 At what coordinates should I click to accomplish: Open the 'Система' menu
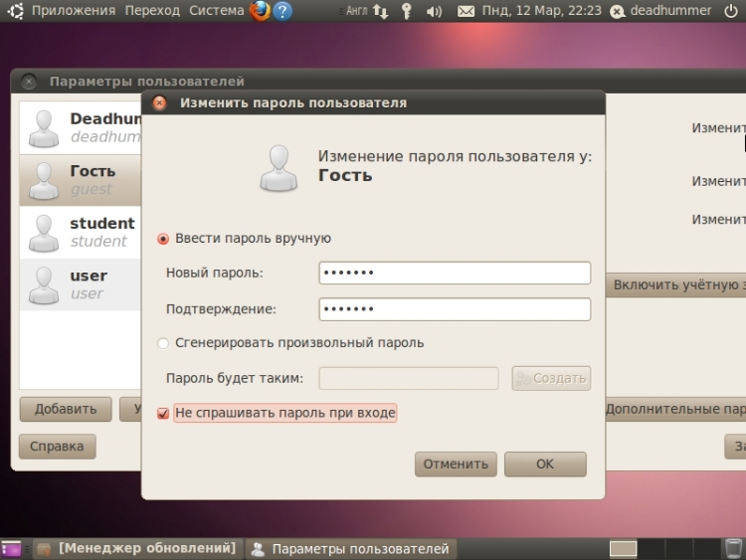(x=216, y=11)
